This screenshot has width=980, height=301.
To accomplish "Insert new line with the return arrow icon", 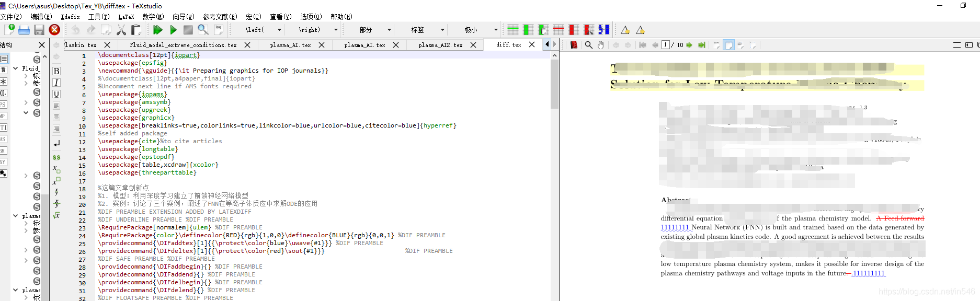I will pyautogui.click(x=56, y=143).
